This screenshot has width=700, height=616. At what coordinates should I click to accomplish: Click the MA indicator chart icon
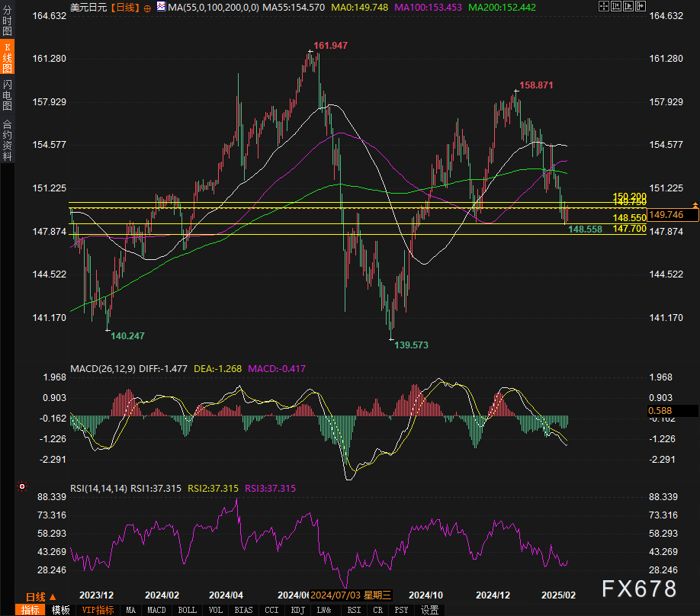(160, 7)
